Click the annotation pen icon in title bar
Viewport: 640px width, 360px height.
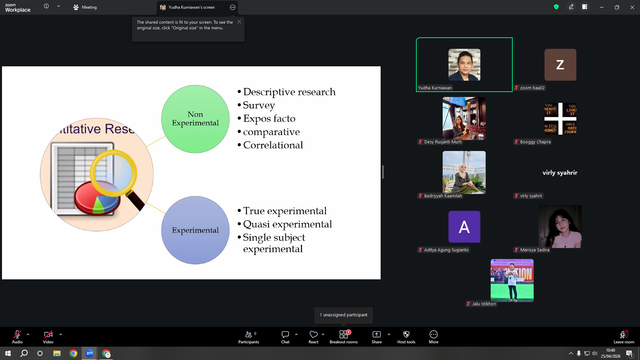[x=571, y=7]
